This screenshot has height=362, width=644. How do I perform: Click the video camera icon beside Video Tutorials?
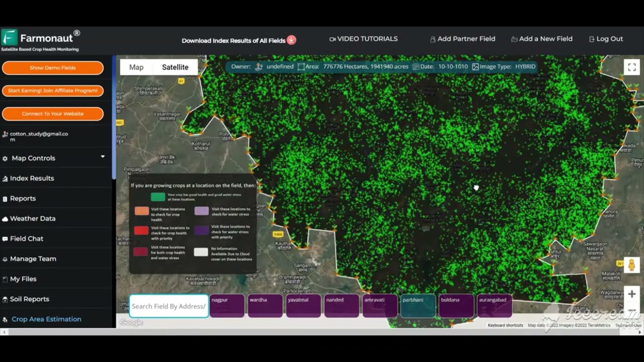(x=332, y=39)
